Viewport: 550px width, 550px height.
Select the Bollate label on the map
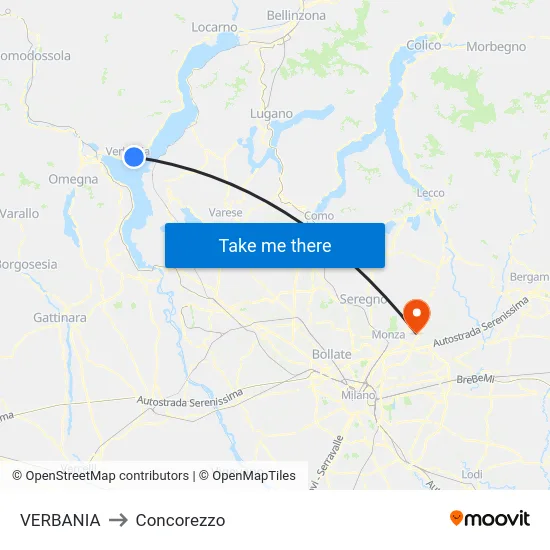[x=331, y=354]
